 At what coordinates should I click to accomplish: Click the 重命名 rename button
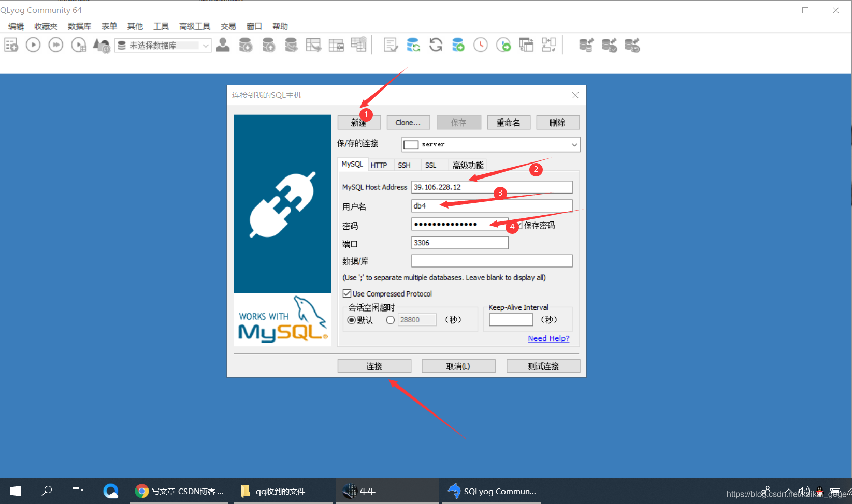[509, 123]
